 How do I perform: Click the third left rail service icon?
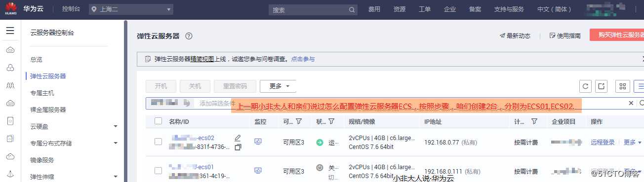point(10,85)
